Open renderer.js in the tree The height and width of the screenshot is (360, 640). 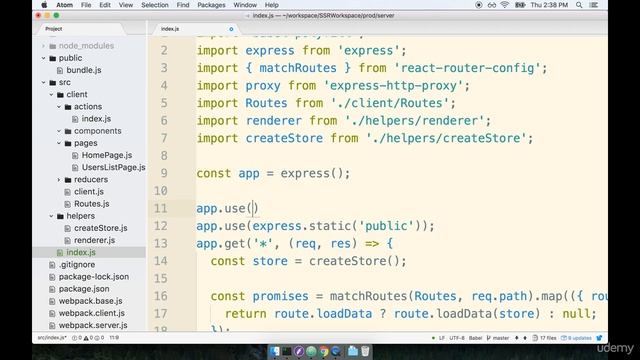94,240
